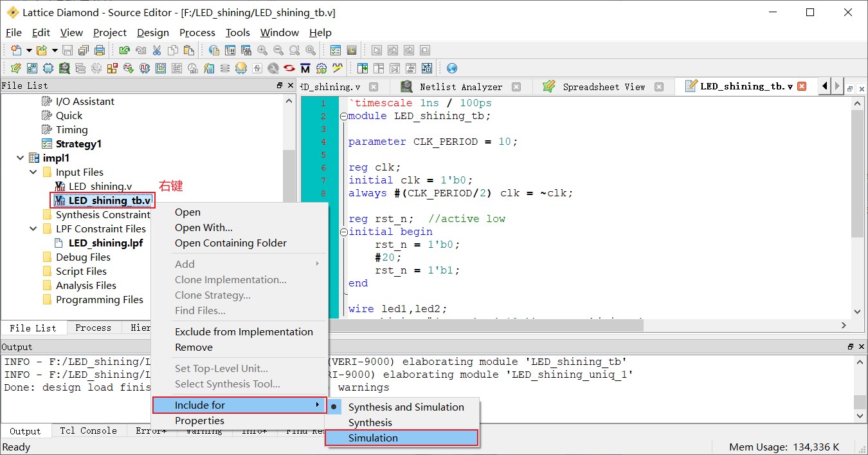Close the Spreadsheet View tab
Image resolution: width=868 pixels, height=455 pixels.
click(x=658, y=87)
